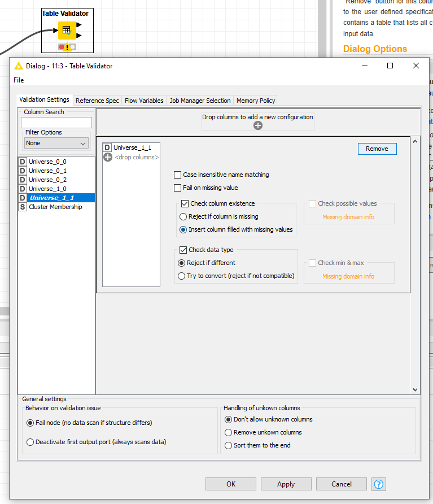Click the KNIME triangle icon in dialog title
Image resolution: width=433 pixels, height=504 pixels.
coord(19,66)
